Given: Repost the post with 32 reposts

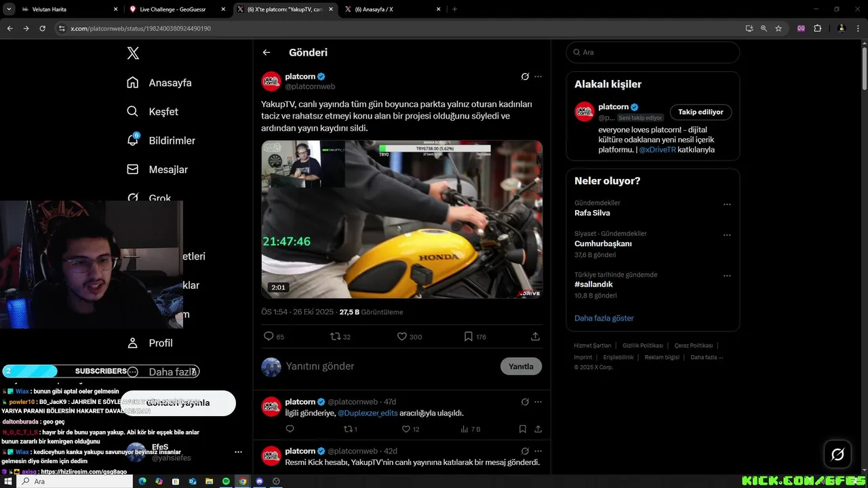Looking at the screenshot, I should coord(335,336).
